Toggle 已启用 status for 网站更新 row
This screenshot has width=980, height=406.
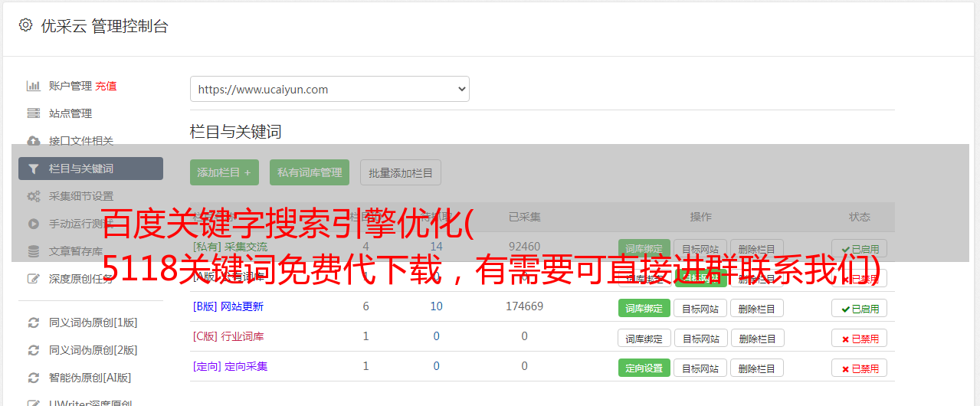pos(860,308)
